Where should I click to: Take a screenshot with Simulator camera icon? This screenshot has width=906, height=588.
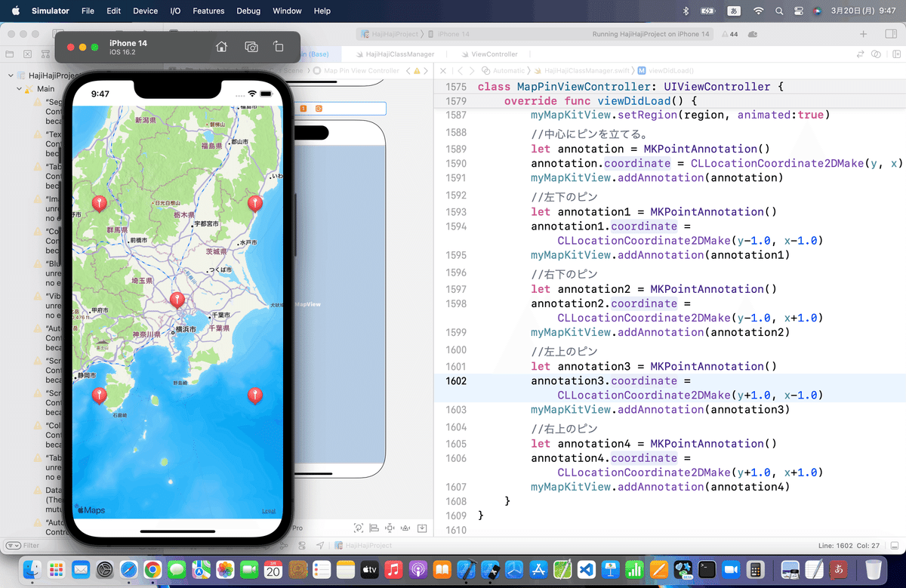(251, 47)
